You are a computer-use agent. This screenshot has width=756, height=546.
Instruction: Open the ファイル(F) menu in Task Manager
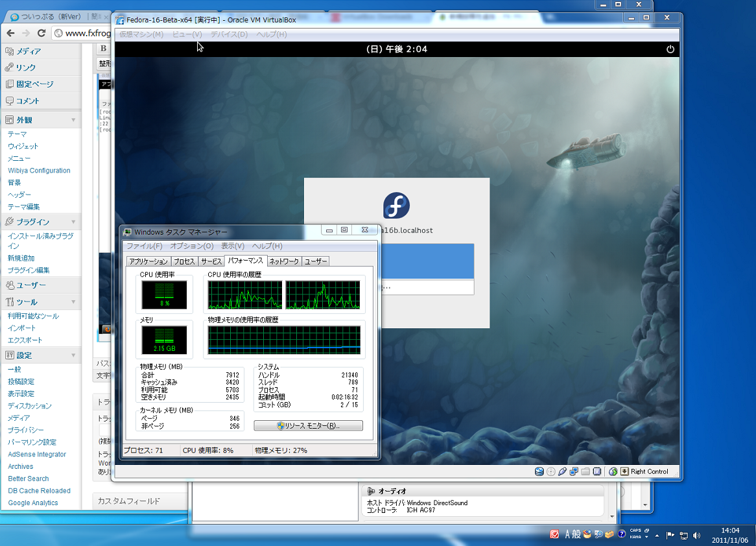(x=144, y=246)
